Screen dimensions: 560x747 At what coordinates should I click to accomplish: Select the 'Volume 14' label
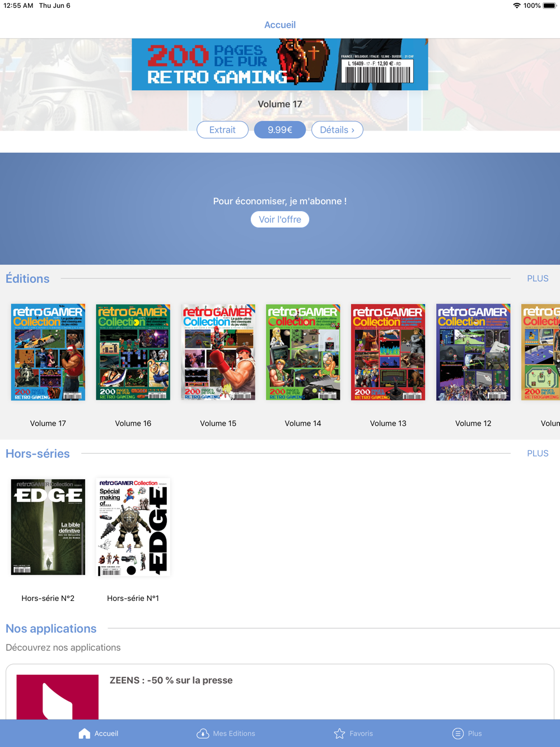click(x=303, y=423)
